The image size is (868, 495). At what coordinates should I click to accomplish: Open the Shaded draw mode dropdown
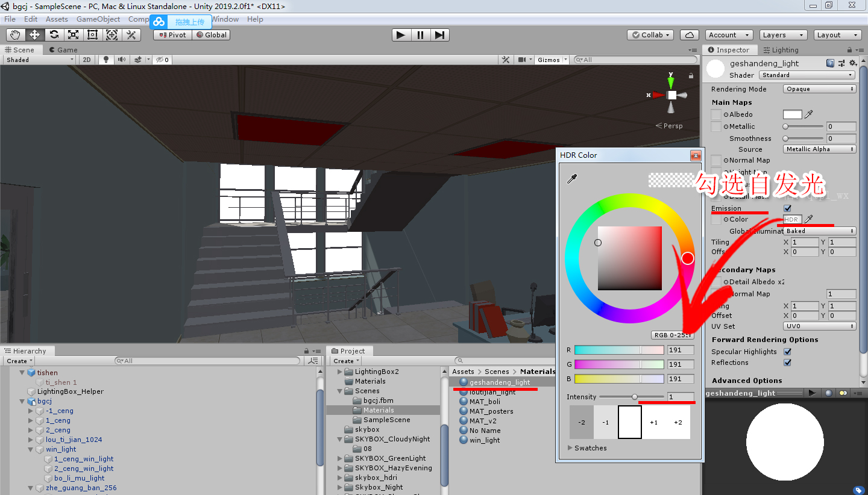(x=39, y=60)
